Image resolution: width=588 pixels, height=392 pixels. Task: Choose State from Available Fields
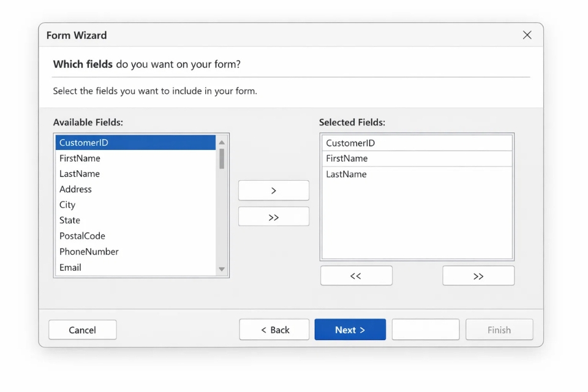[x=70, y=220]
